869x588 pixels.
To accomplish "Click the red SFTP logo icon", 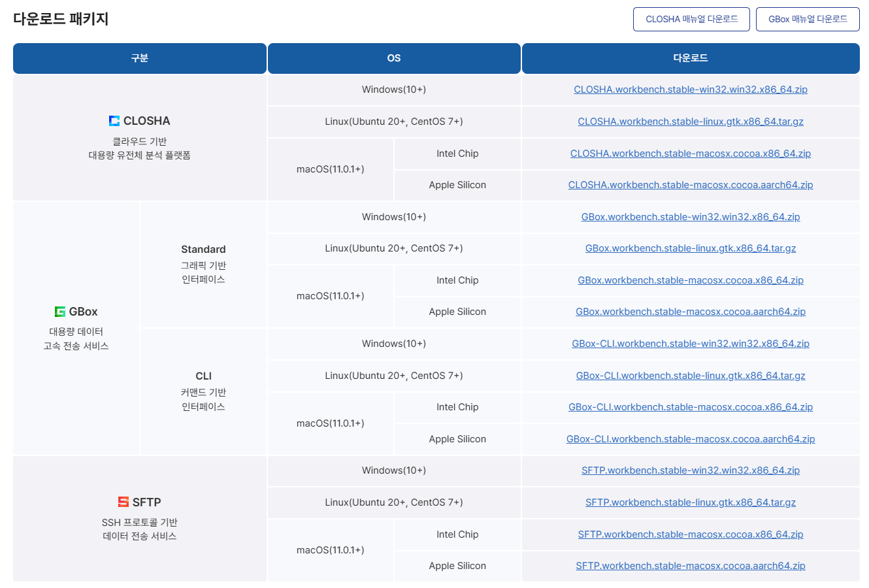I will [x=123, y=502].
